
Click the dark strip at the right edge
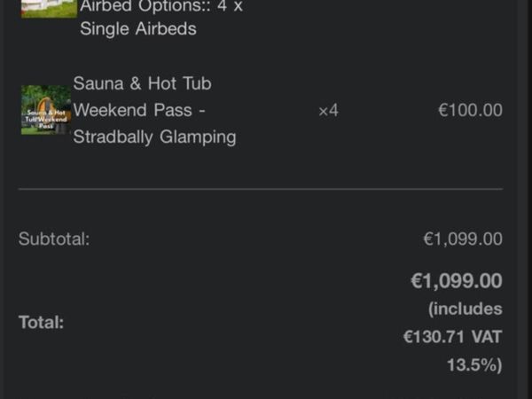click(525, 199)
